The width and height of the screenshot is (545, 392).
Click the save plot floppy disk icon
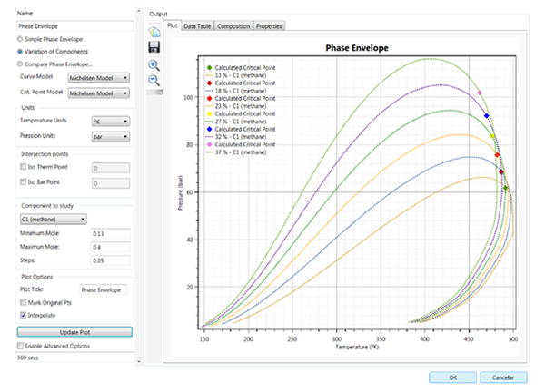[x=154, y=48]
